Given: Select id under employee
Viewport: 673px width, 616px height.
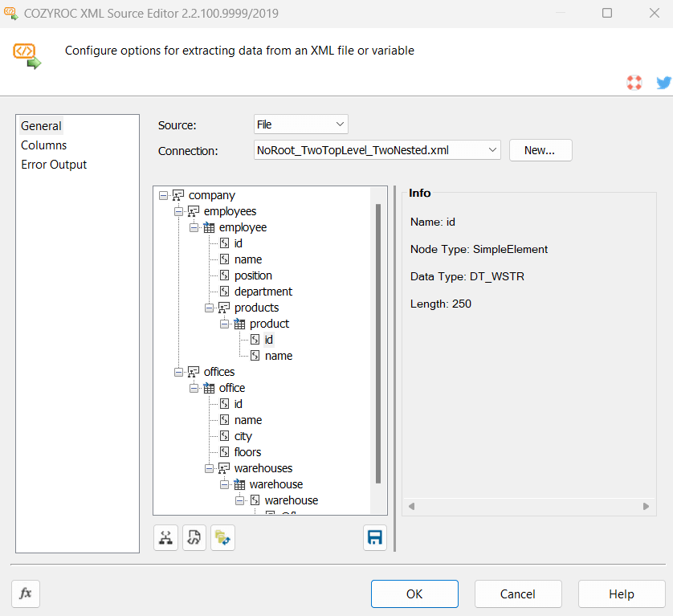Looking at the screenshot, I should (x=239, y=243).
